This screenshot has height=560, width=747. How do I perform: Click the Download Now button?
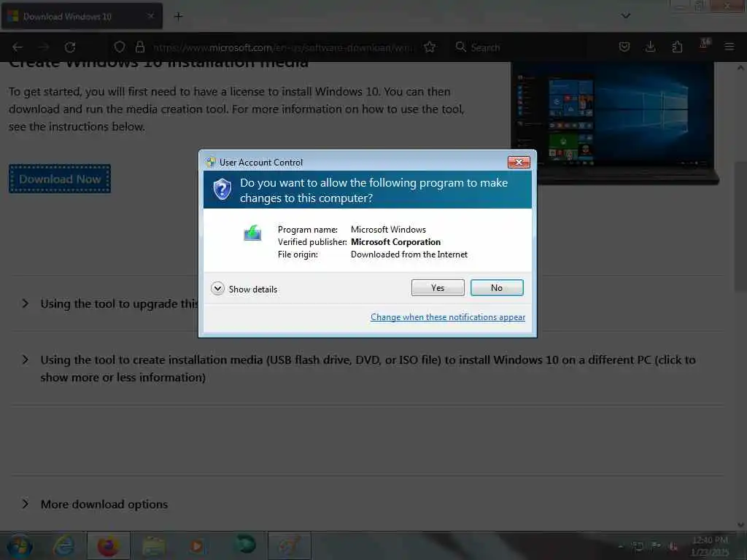tap(60, 179)
